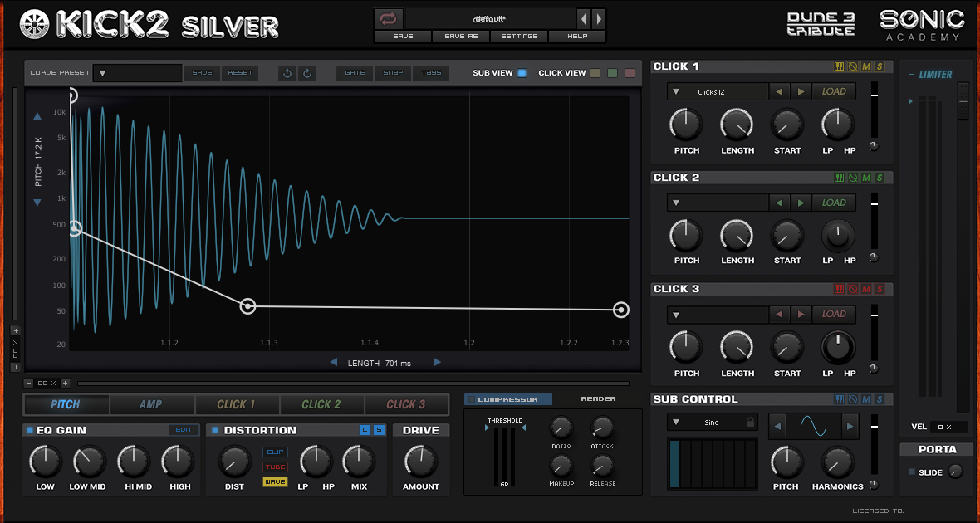Mute Click 1 with its M icon
980x523 pixels.
[x=866, y=66]
